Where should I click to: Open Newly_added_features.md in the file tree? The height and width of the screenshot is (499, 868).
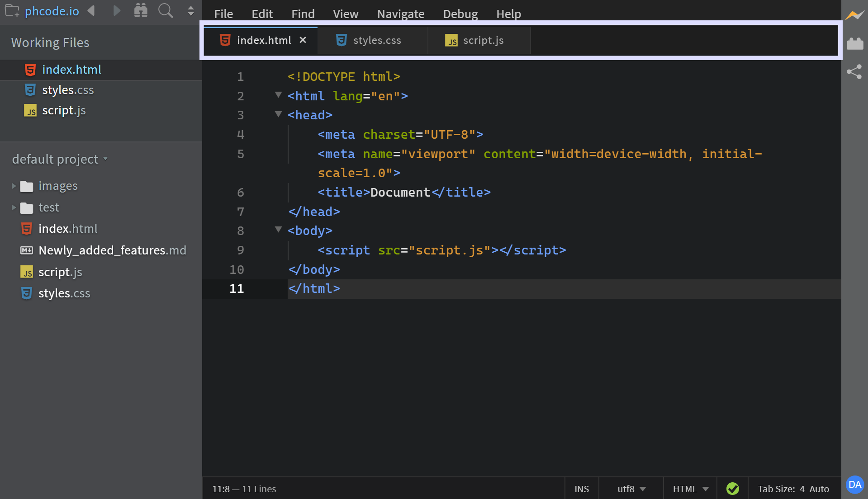(x=112, y=250)
